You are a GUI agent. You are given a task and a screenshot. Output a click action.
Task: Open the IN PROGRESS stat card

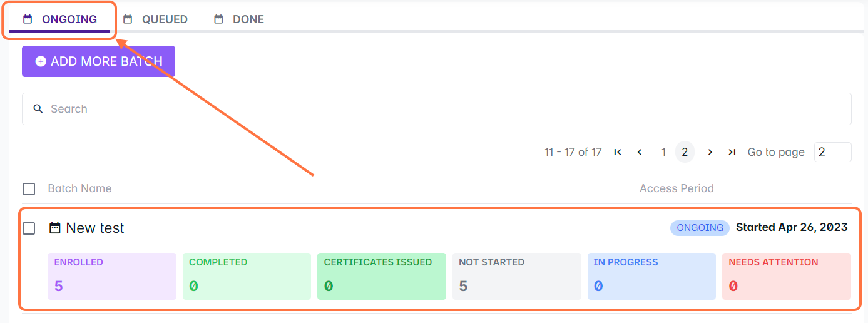click(651, 276)
